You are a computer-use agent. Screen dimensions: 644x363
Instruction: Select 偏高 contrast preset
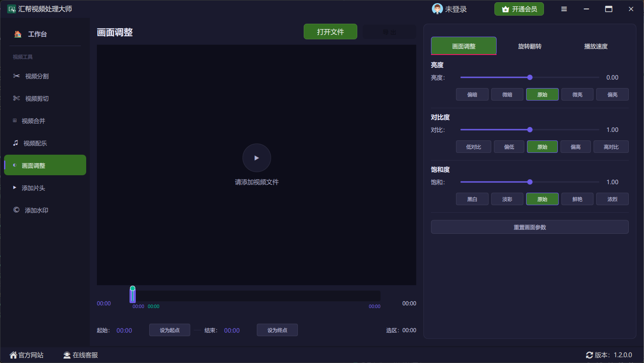pyautogui.click(x=576, y=147)
